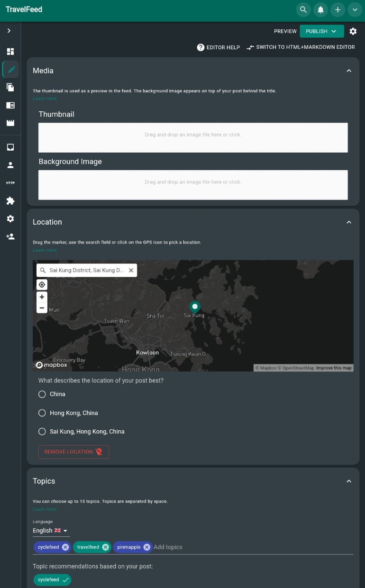Switch to HTML+Markdown editor
Image resolution: width=365 pixels, height=588 pixels.
[x=301, y=47]
